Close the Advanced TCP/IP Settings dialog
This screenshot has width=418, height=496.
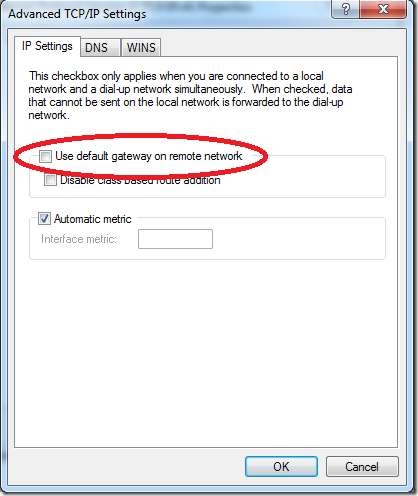point(383,8)
